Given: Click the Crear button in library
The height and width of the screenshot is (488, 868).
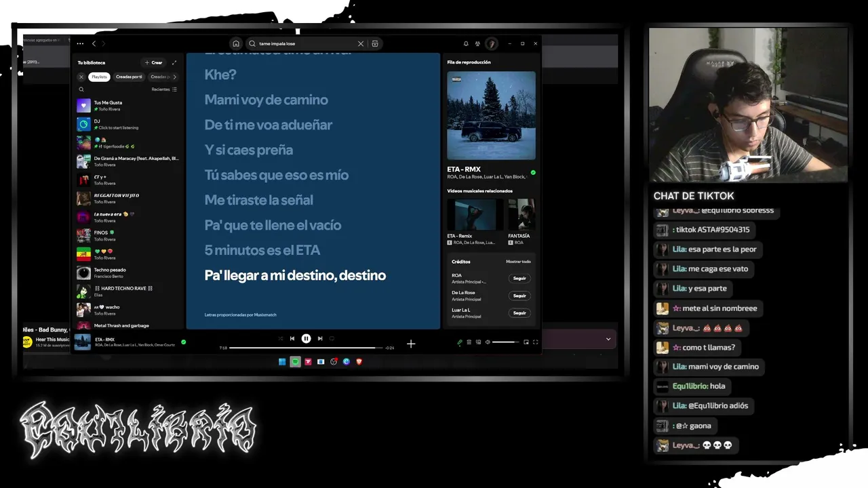Looking at the screenshot, I should [154, 62].
